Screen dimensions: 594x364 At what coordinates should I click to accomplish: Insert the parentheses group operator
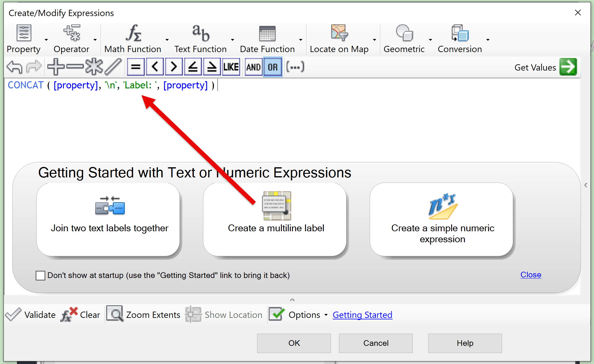click(295, 67)
